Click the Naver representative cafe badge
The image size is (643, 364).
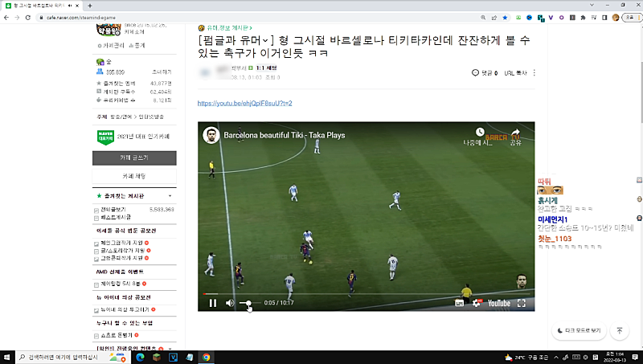click(106, 137)
